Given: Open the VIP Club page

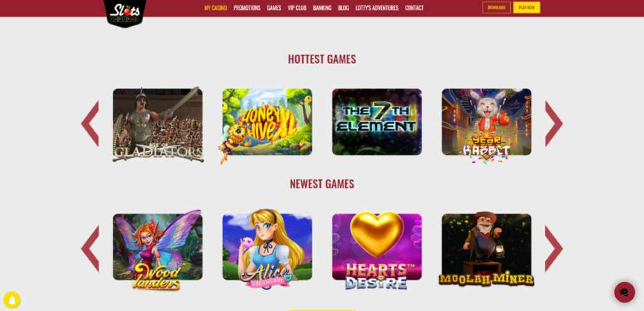Looking at the screenshot, I should [x=297, y=8].
